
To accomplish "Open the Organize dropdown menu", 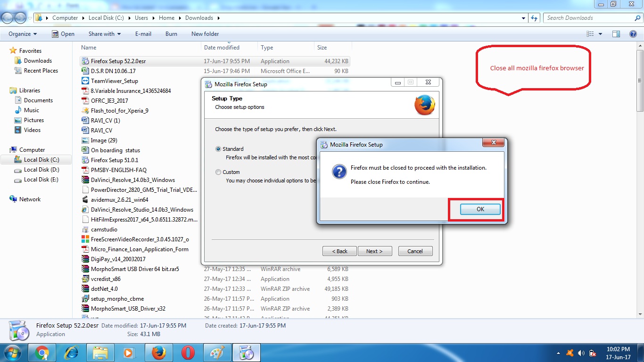I will [22, 33].
